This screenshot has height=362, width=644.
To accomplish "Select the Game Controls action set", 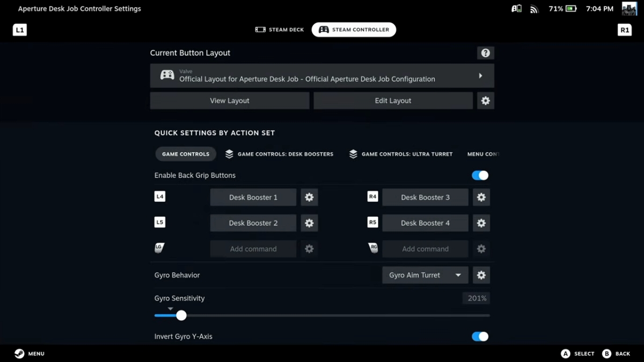I will click(x=186, y=154).
